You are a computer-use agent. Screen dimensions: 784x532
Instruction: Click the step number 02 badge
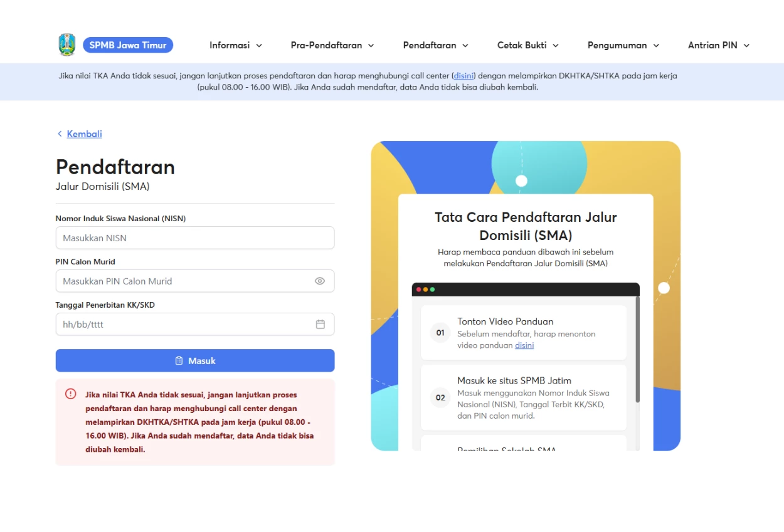coord(440,397)
